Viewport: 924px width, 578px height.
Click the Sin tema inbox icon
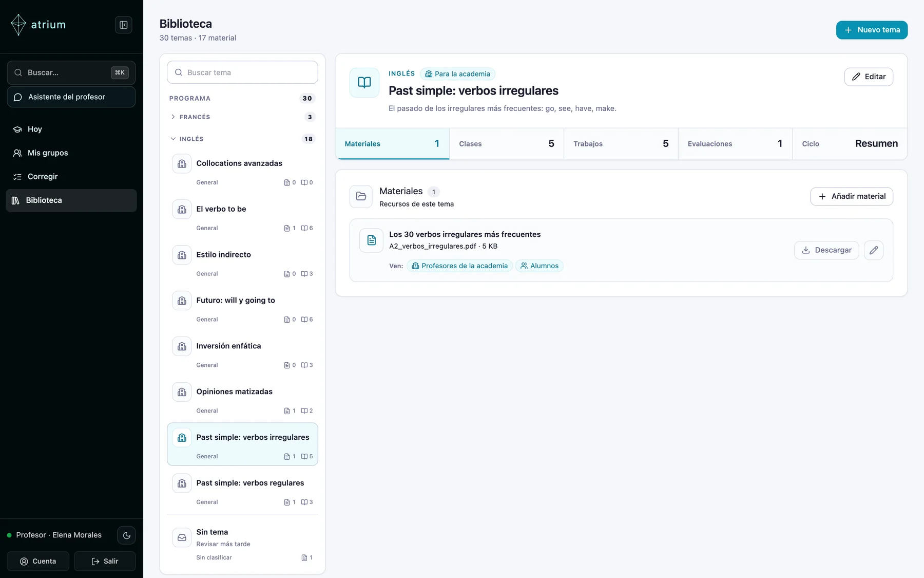tap(182, 537)
